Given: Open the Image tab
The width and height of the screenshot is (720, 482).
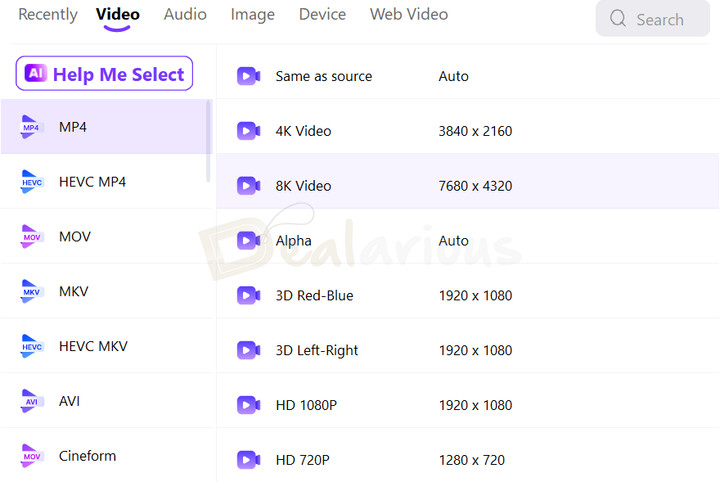Looking at the screenshot, I should 253,14.
